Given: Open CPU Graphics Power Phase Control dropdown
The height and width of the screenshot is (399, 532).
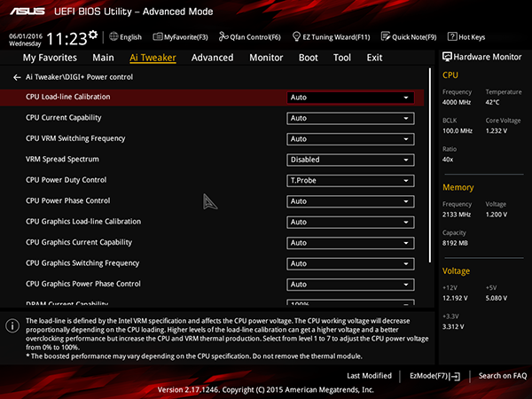Looking at the screenshot, I should 350,285.
